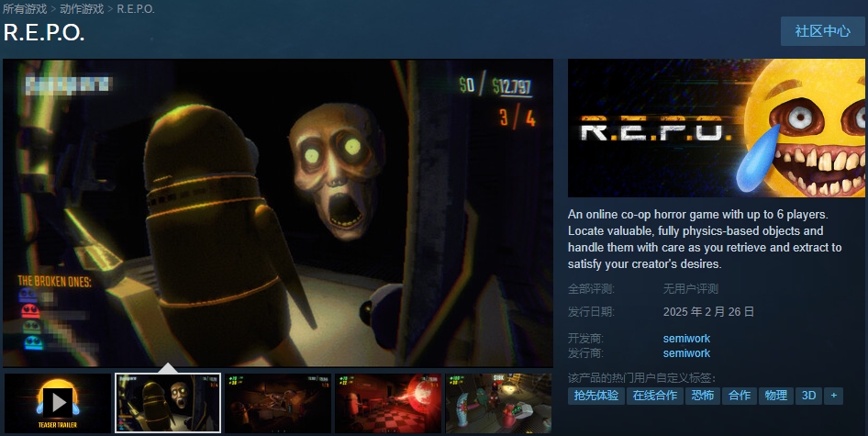Play the Teaser Trailer thumbnail
Viewport: 868px width, 436px height.
pyautogui.click(x=58, y=403)
